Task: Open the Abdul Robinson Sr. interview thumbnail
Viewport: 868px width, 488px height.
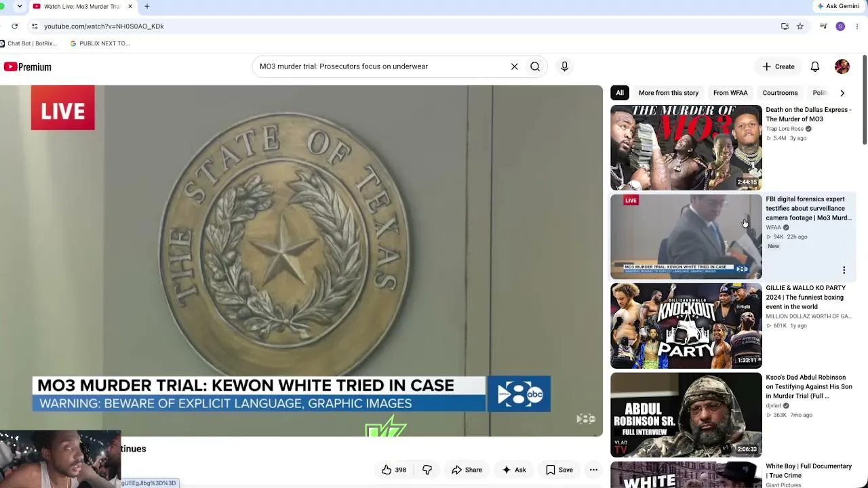Action: pos(686,415)
